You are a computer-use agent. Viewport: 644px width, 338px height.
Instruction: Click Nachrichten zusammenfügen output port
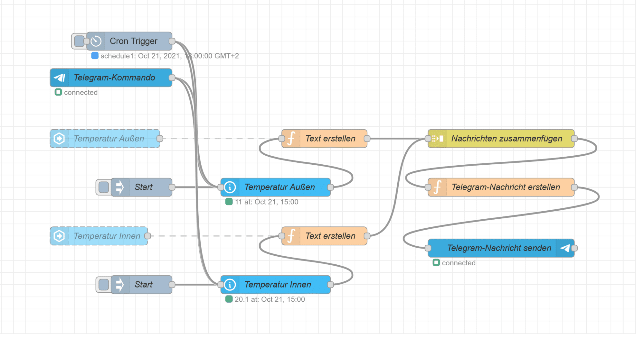pos(574,139)
